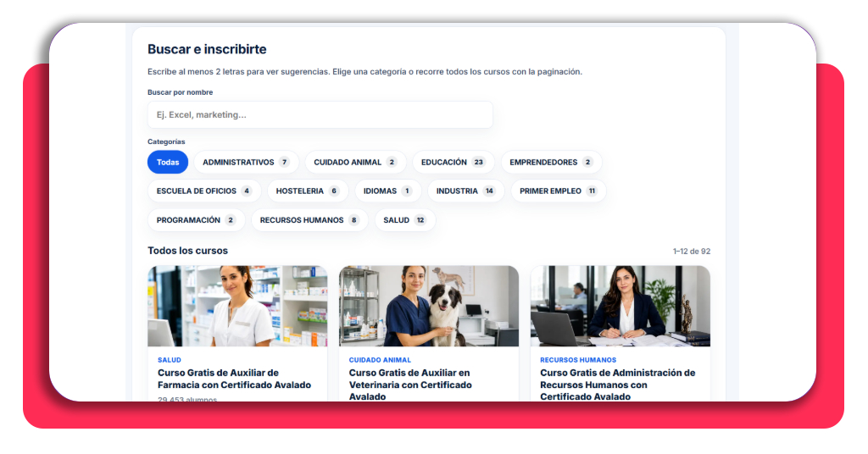
Task: Click the 'Categorías' label
Action: 166,141
